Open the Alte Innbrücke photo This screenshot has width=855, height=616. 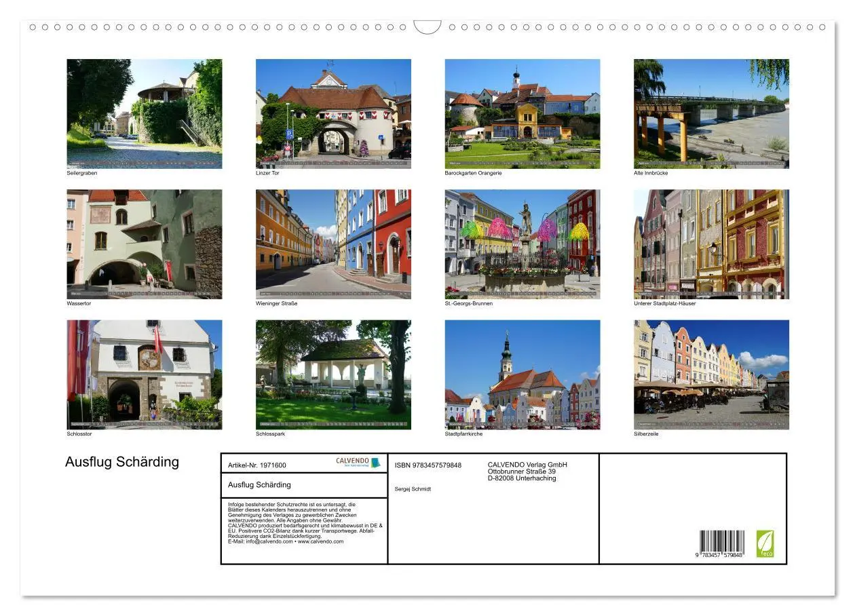(x=711, y=113)
